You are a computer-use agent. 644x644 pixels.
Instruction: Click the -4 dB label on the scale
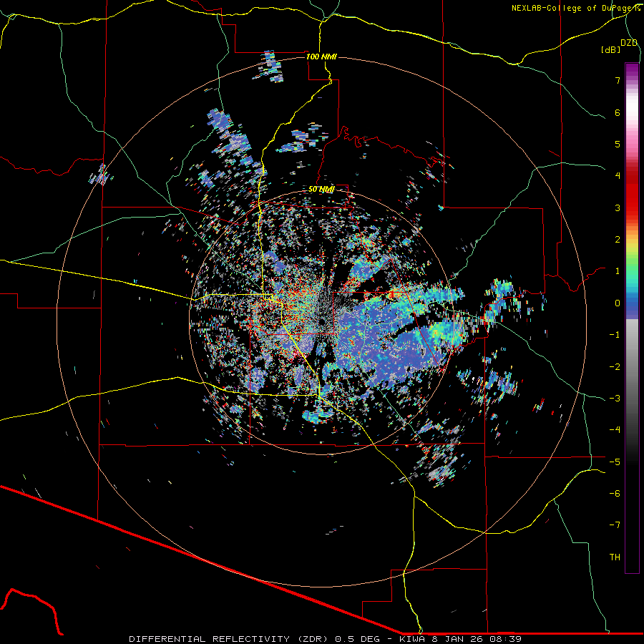tap(615, 430)
